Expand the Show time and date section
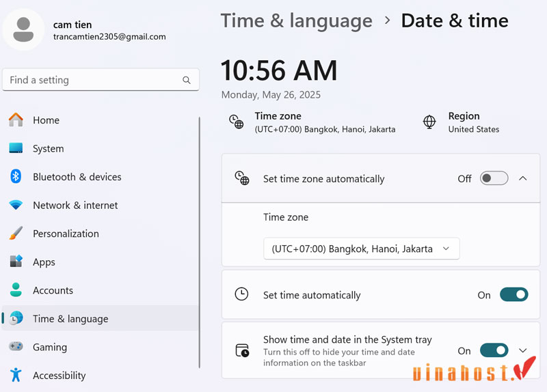The height and width of the screenshot is (392, 547). click(x=522, y=350)
